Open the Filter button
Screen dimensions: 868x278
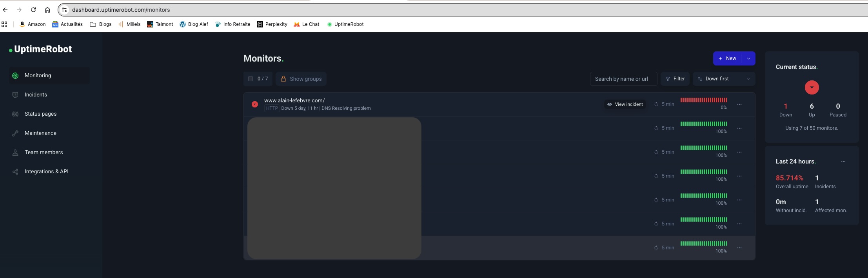pyautogui.click(x=675, y=79)
